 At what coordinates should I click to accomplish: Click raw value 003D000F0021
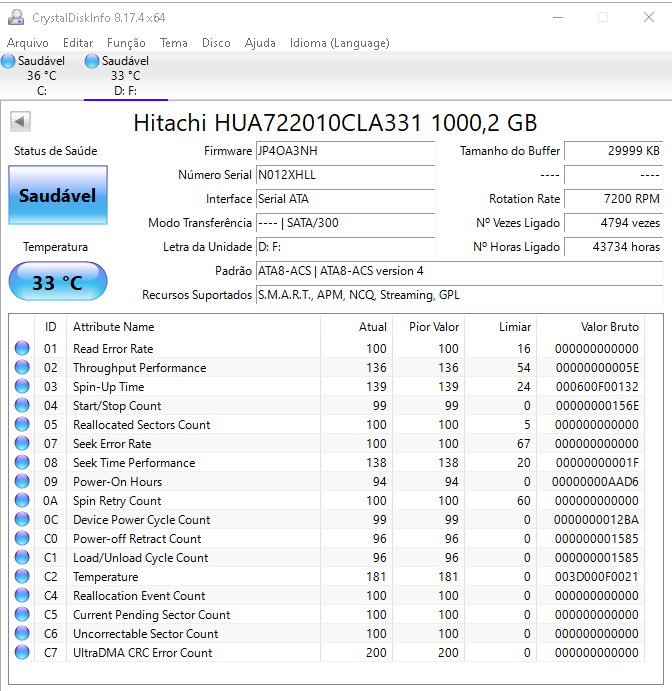point(597,576)
